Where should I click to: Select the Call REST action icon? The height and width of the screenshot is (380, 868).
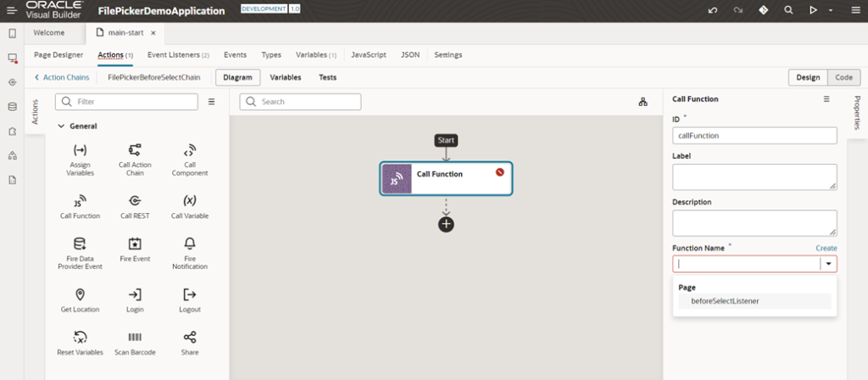click(x=135, y=201)
